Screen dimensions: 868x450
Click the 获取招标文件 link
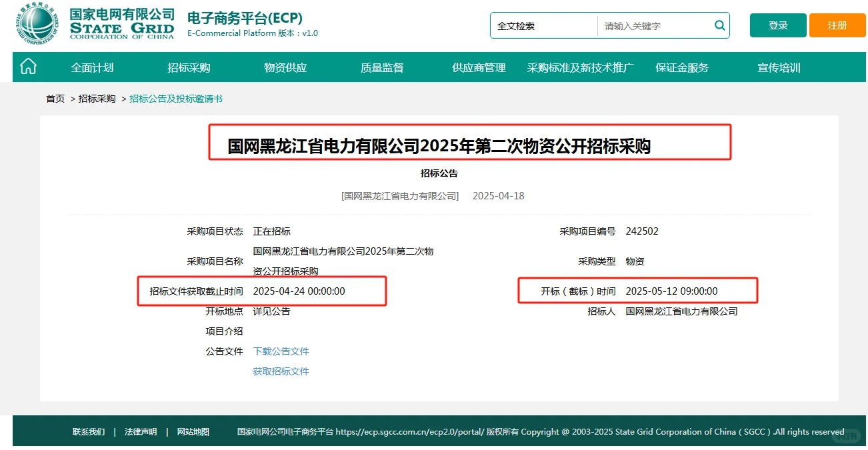pyautogui.click(x=281, y=371)
